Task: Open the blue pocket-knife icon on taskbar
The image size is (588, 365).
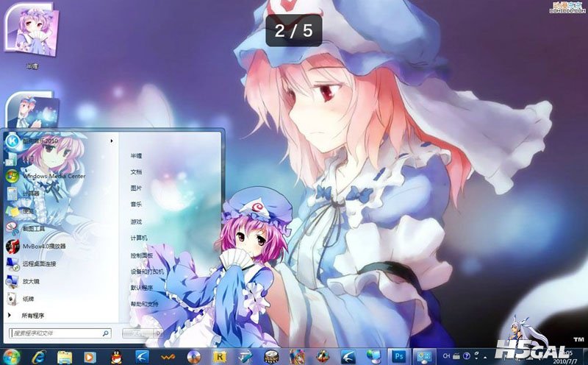Action: pos(245,357)
